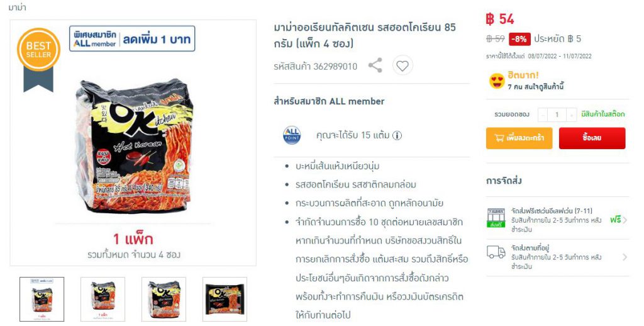This screenshot has height=326, width=644.
Task: Click the heart-eyes emoji icon
Action: pyautogui.click(x=497, y=81)
